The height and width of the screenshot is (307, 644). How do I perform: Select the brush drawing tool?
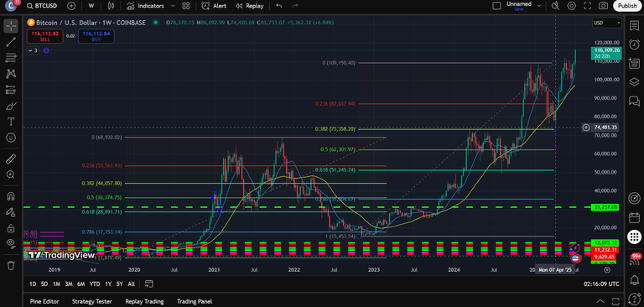point(11,106)
